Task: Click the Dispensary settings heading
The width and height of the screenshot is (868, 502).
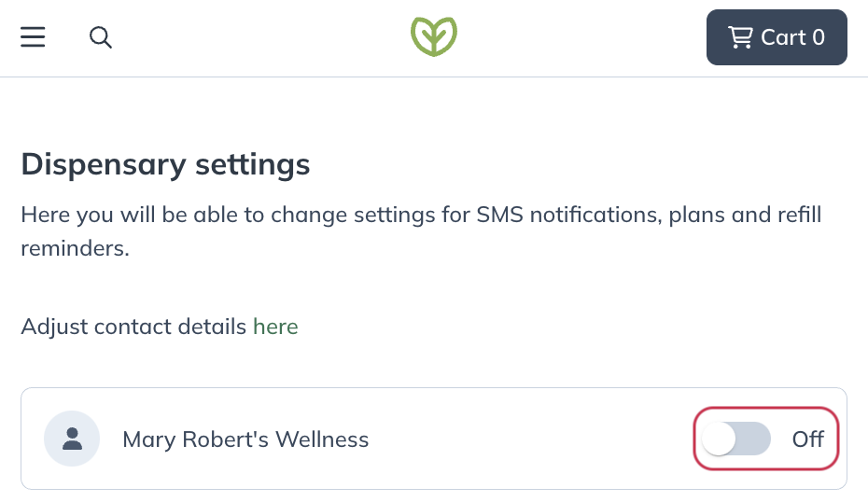Action: click(x=165, y=164)
